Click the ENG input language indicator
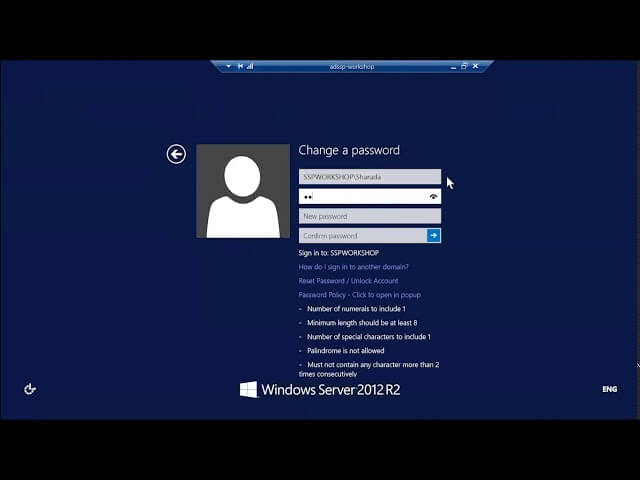The image size is (640, 480). [x=610, y=389]
